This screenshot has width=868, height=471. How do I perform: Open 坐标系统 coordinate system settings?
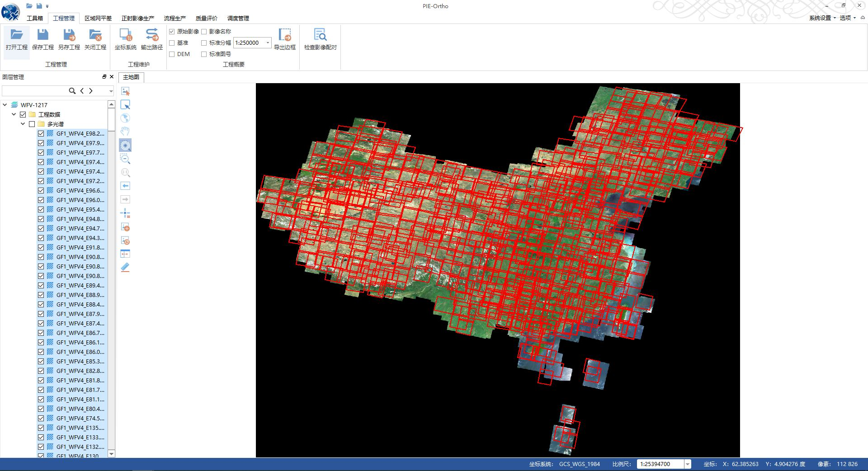click(126, 40)
